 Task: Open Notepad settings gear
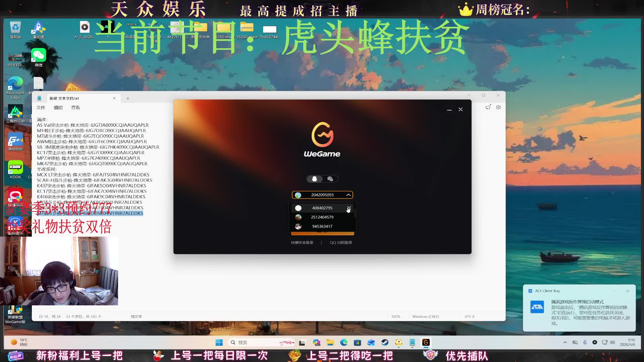[498, 108]
